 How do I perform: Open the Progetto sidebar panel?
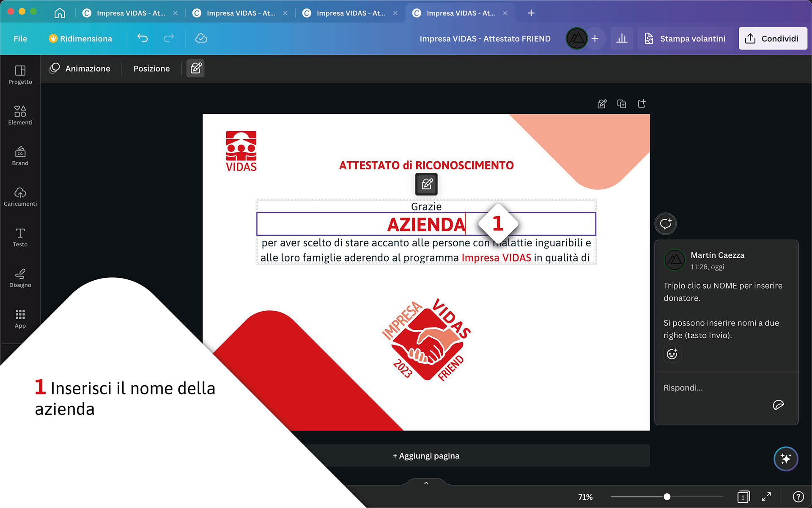20,75
